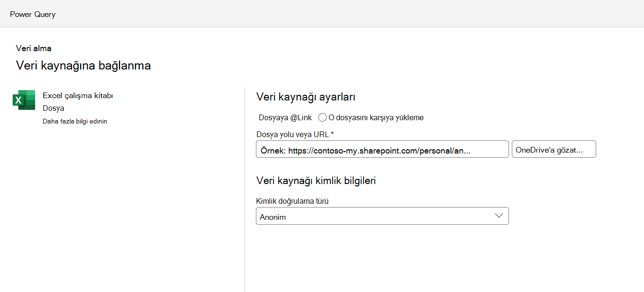This screenshot has height=292, width=644.
Task: Click the 'Dosyaya @Link' option label
Action: click(285, 117)
